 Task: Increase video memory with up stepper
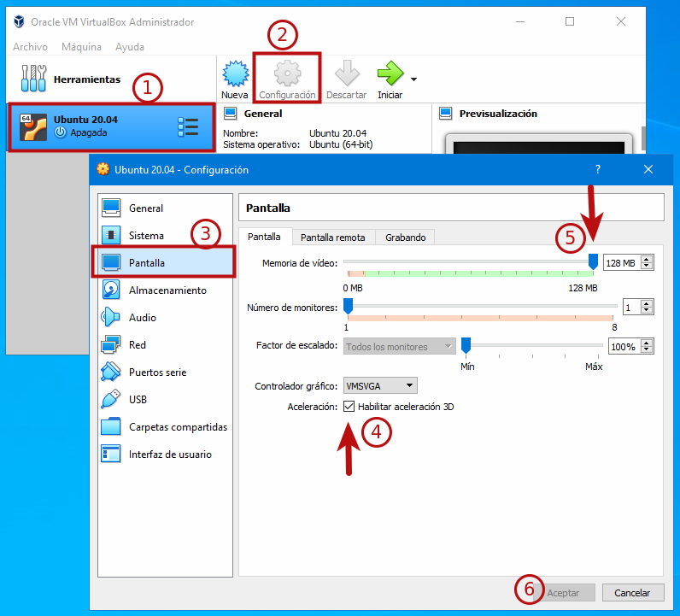tap(647, 260)
